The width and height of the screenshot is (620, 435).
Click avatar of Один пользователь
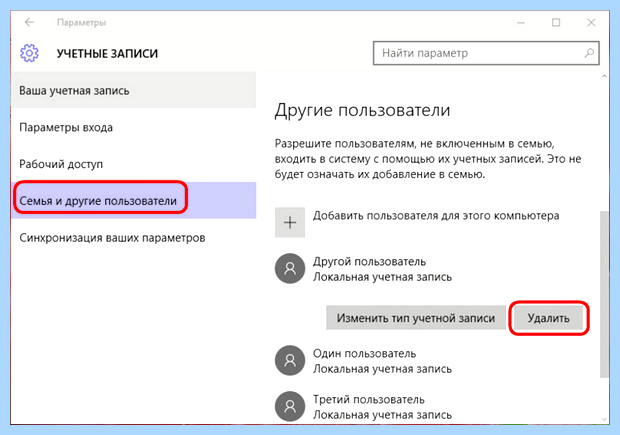coord(290,360)
